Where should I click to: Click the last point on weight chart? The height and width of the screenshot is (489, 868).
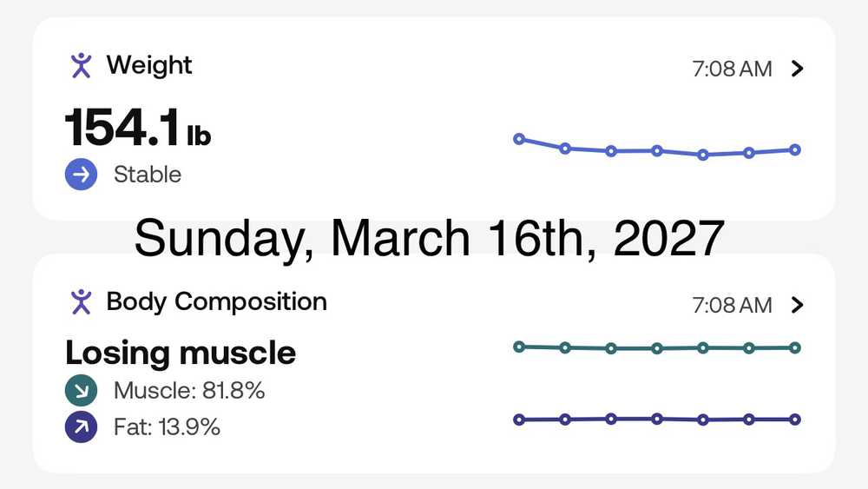[x=795, y=149]
